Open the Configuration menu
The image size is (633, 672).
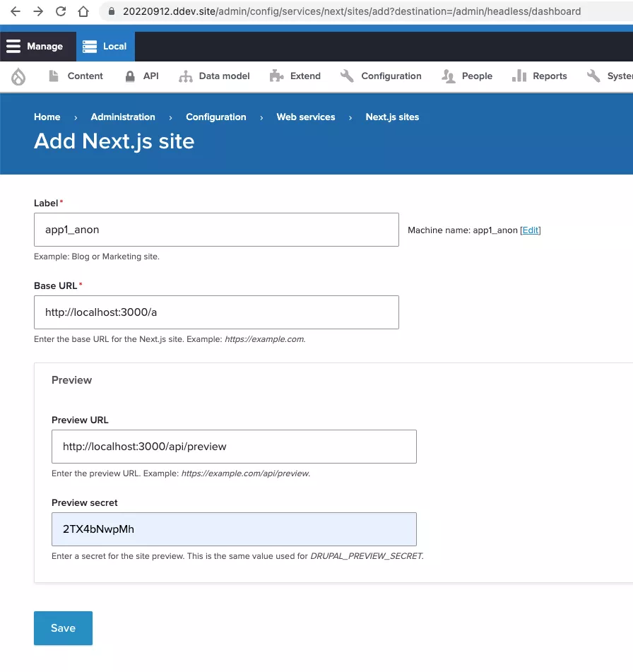pyautogui.click(x=381, y=76)
